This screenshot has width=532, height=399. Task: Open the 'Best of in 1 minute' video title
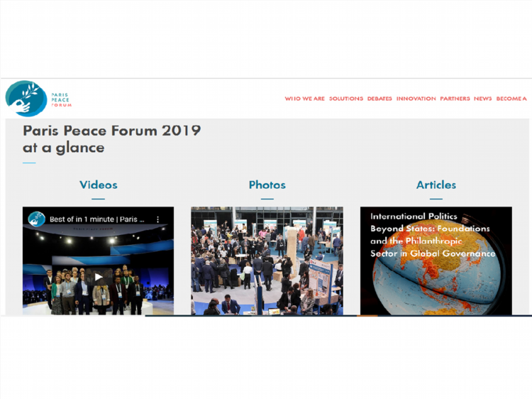[97, 219]
